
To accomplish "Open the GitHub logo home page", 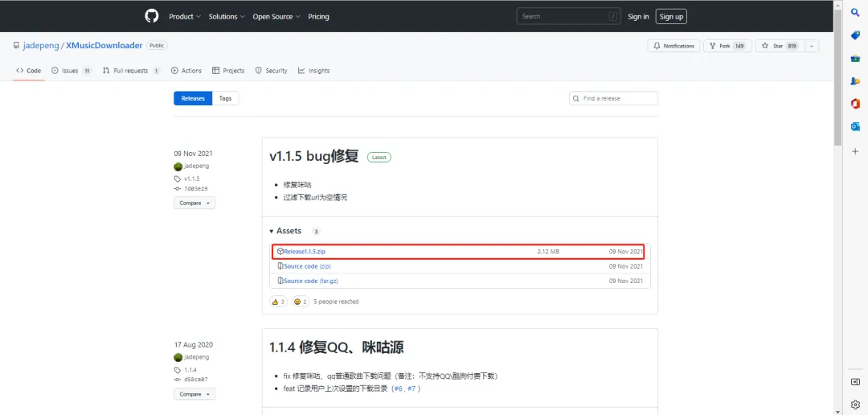I will click(x=152, y=16).
